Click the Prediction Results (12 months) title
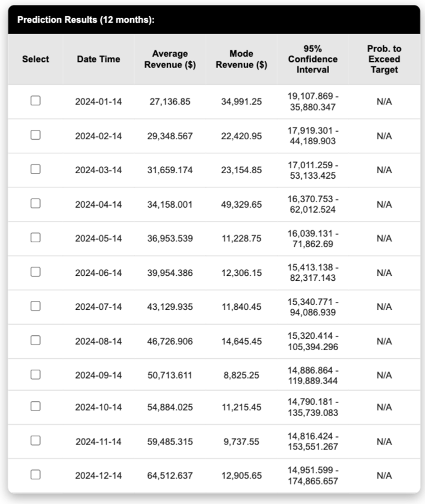The image size is (425, 504). click(86, 20)
